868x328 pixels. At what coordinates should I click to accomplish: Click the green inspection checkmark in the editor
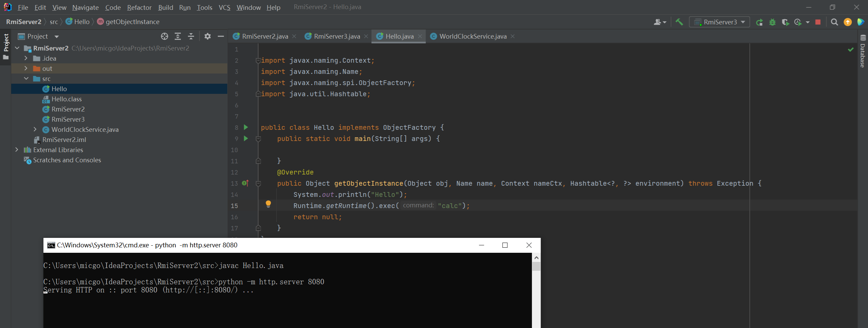[851, 49]
